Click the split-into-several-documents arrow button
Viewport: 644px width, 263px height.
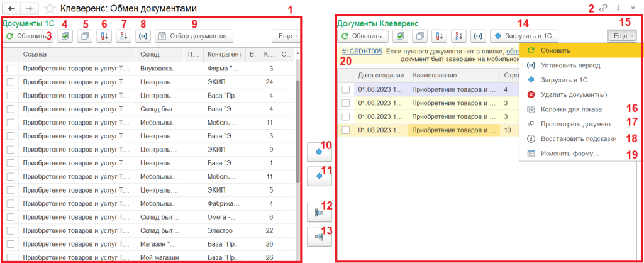(x=319, y=213)
